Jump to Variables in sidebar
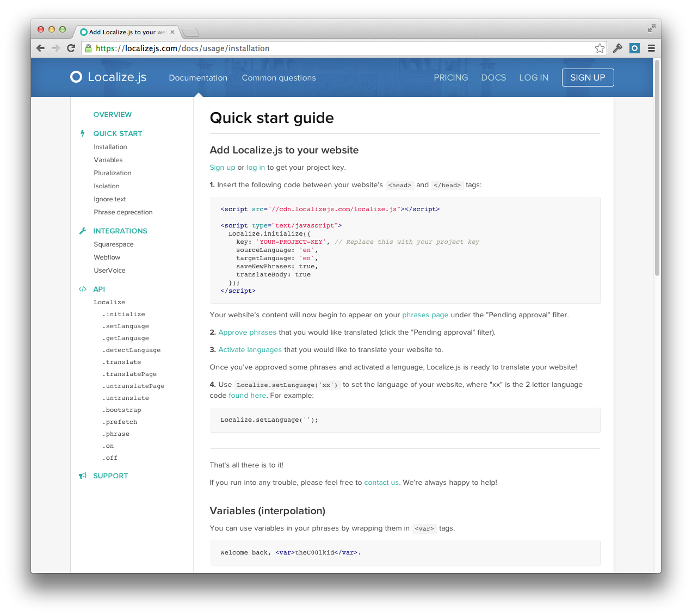 pyautogui.click(x=108, y=160)
